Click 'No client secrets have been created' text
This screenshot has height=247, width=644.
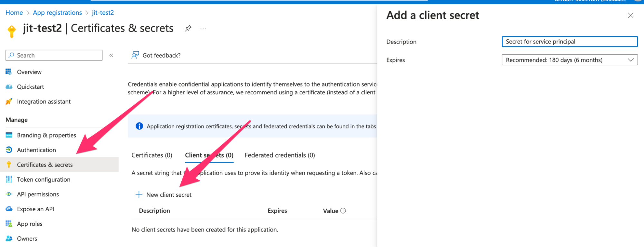(x=205, y=230)
